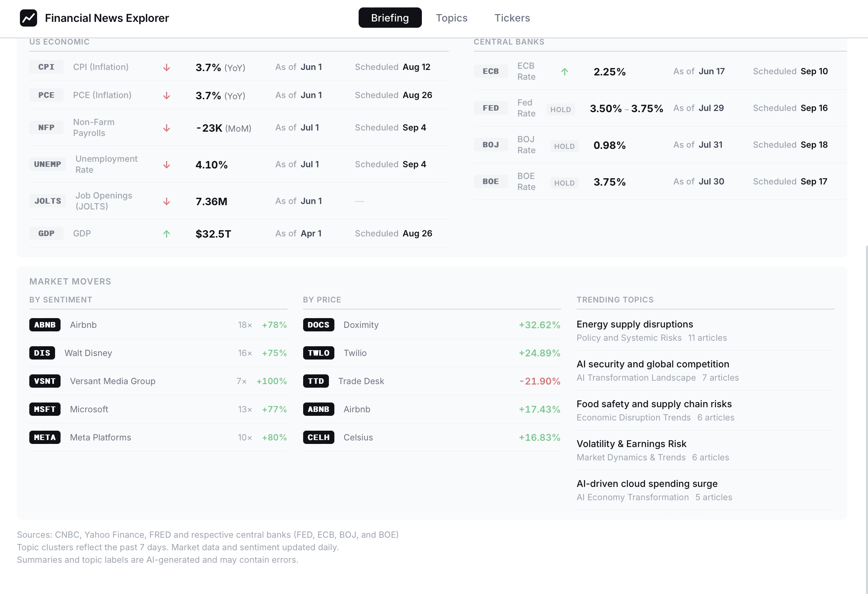Click the 3.50% – 3.75% Fed rate value
Image resolution: width=868 pixels, height=594 pixels.
[x=627, y=109]
